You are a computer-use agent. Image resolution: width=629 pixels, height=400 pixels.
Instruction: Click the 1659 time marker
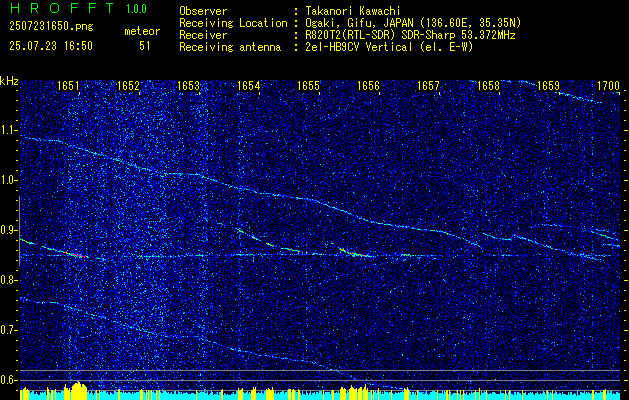548,85
